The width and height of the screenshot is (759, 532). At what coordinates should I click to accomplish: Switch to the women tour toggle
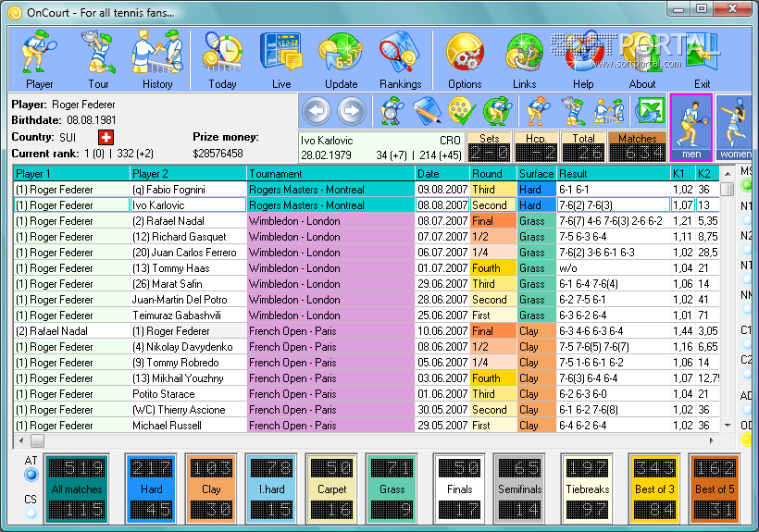coord(736,127)
